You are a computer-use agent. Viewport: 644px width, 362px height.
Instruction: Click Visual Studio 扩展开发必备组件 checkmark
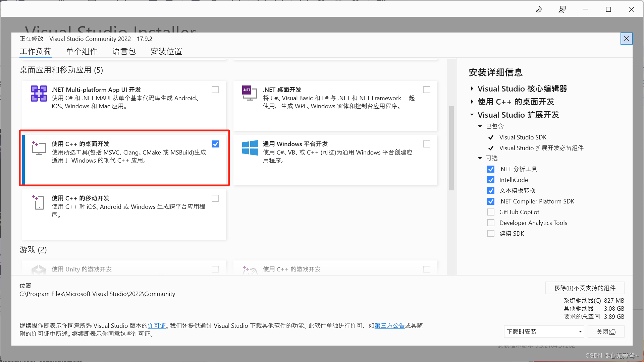pos(491,148)
